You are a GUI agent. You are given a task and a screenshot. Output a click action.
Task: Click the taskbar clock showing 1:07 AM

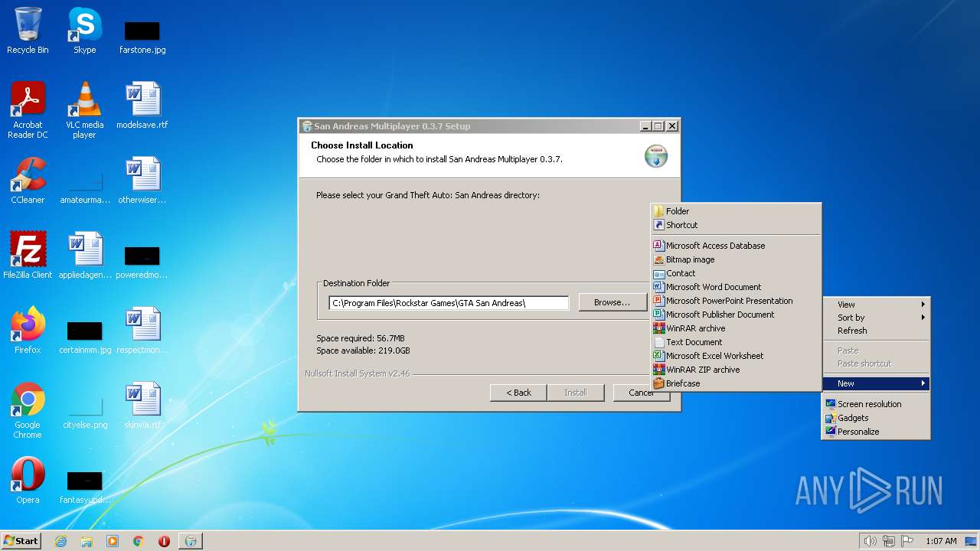coord(941,541)
